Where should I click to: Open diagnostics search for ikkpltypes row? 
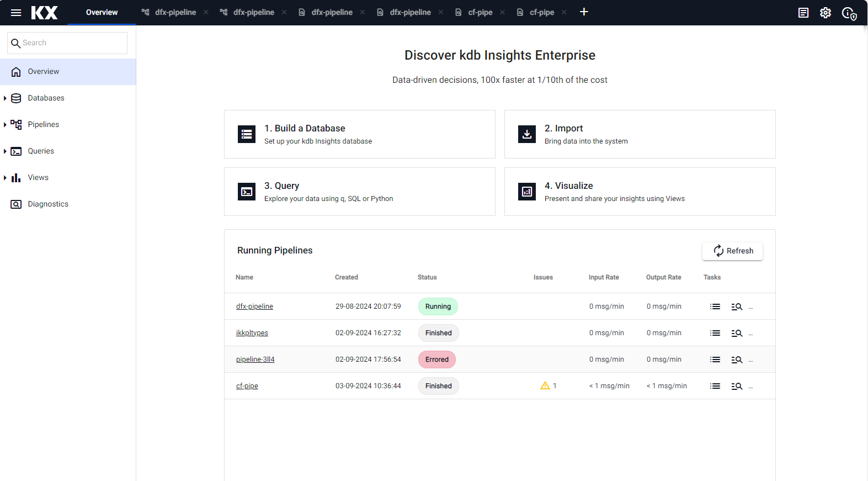coord(737,333)
